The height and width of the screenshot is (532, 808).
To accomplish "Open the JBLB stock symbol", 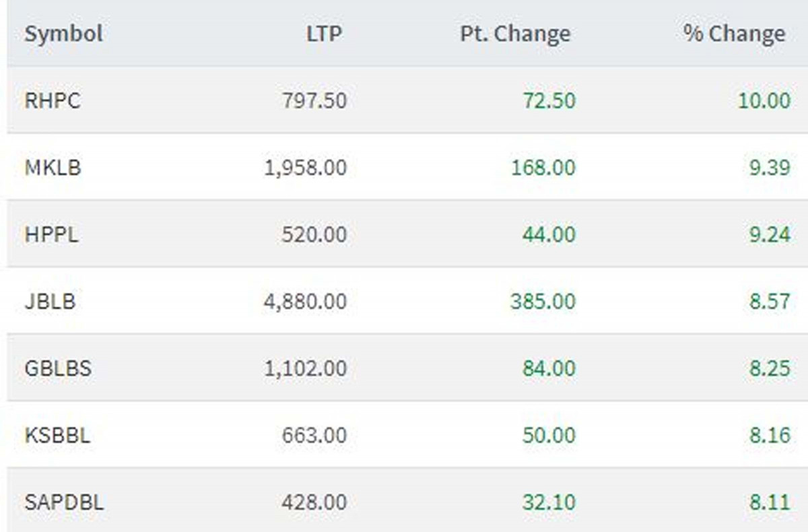I will click(x=50, y=301).
